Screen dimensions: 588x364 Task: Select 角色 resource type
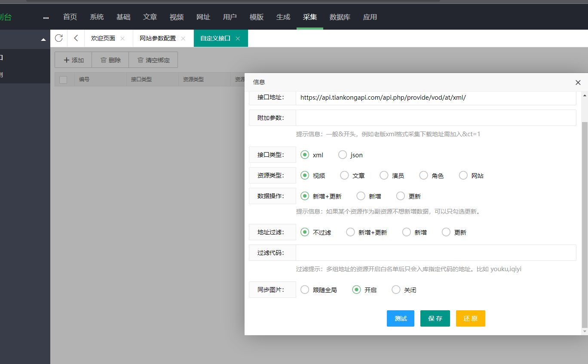[x=424, y=175]
